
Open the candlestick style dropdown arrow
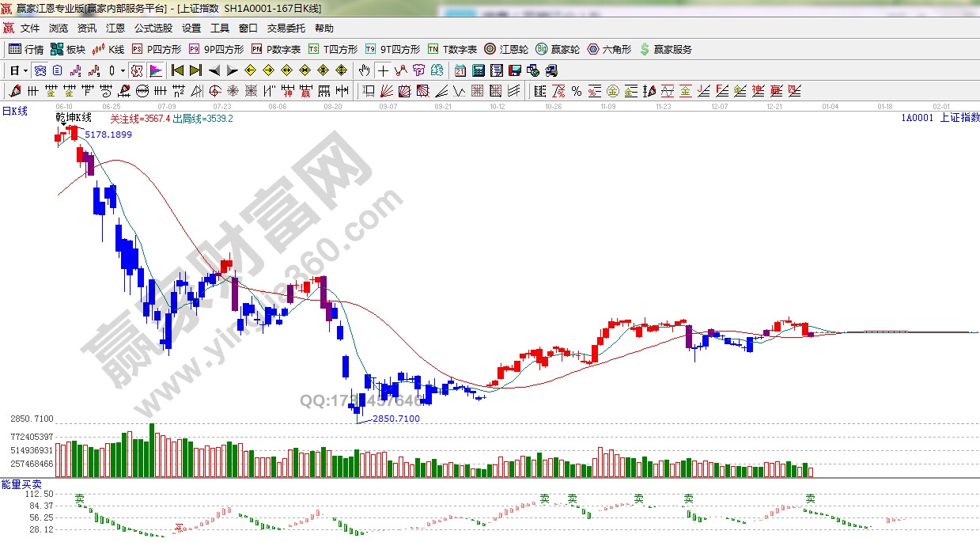pyautogui.click(x=123, y=70)
